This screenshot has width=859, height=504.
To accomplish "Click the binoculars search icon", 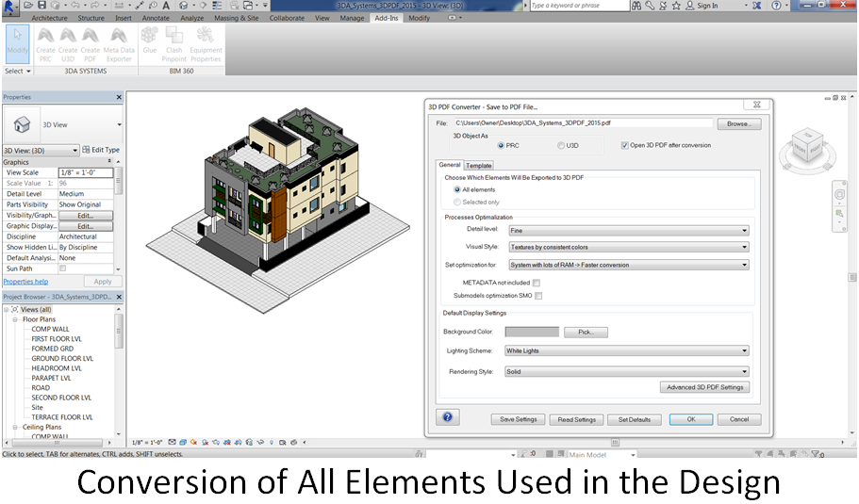I will (x=636, y=6).
